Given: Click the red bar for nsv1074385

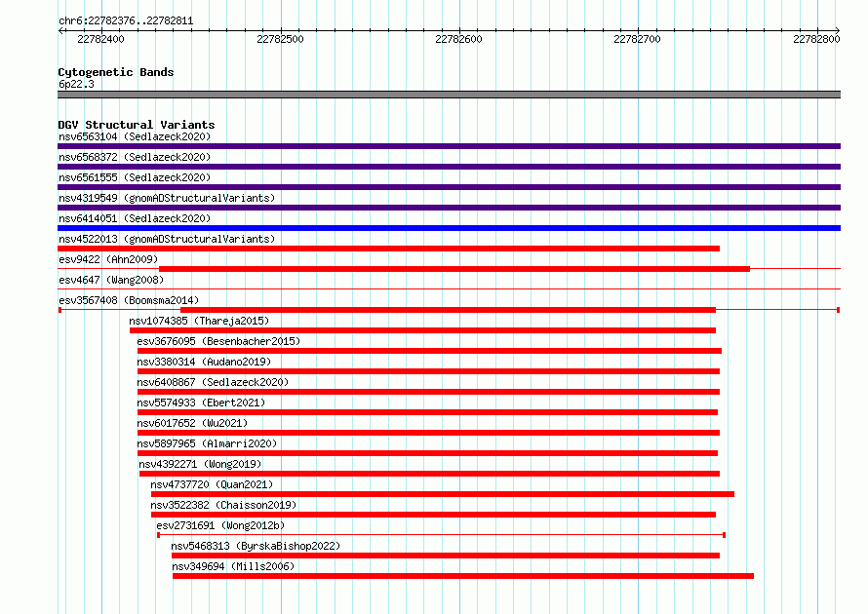Looking at the screenshot, I should pos(422,330).
